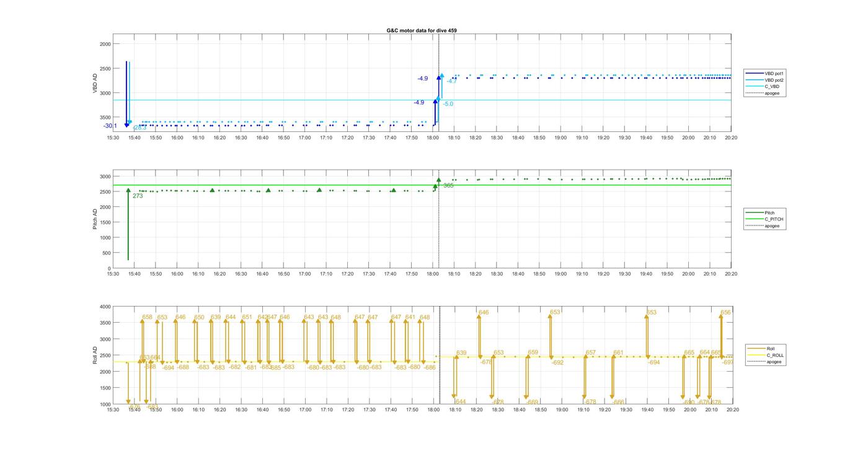
Task: Click the tall green Pitch arrow near 15:36
Action: tap(128, 224)
